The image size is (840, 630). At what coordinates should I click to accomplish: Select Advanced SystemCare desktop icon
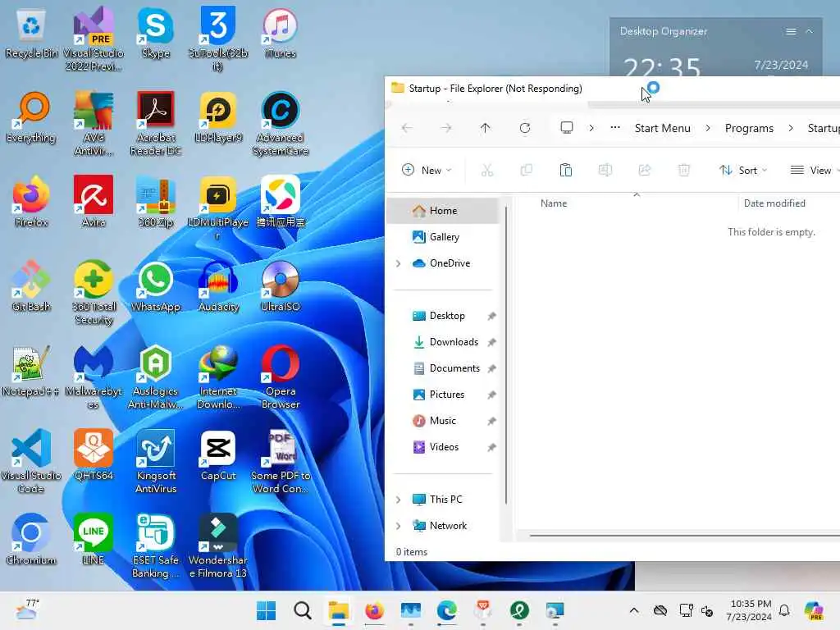click(x=281, y=124)
